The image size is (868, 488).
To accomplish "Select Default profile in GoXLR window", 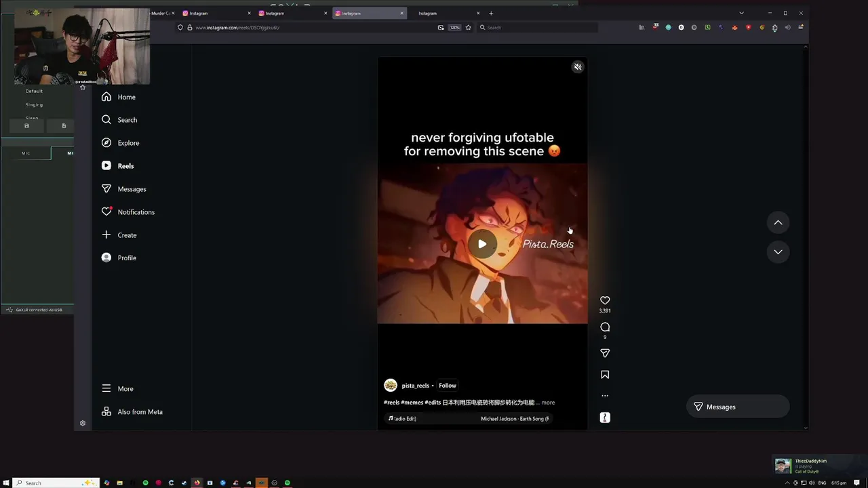I will point(34,91).
